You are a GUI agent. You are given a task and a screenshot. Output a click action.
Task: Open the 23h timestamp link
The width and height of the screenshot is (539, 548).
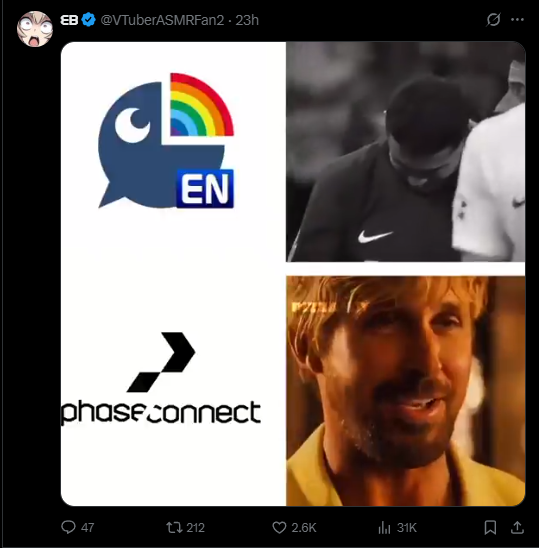coord(247,20)
